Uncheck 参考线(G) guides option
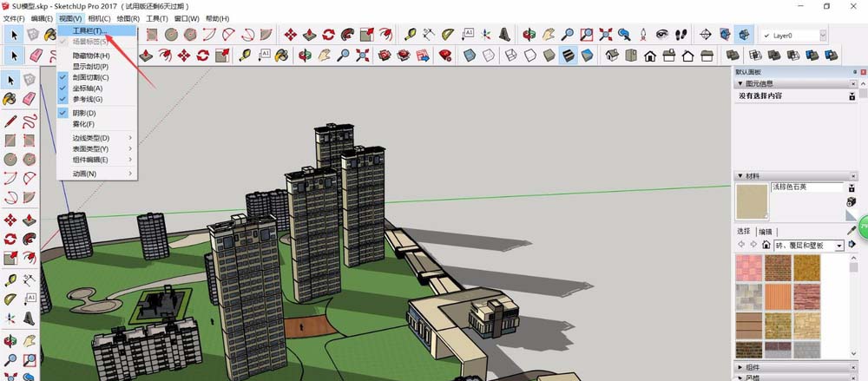This screenshot has width=868, height=381. click(x=97, y=99)
